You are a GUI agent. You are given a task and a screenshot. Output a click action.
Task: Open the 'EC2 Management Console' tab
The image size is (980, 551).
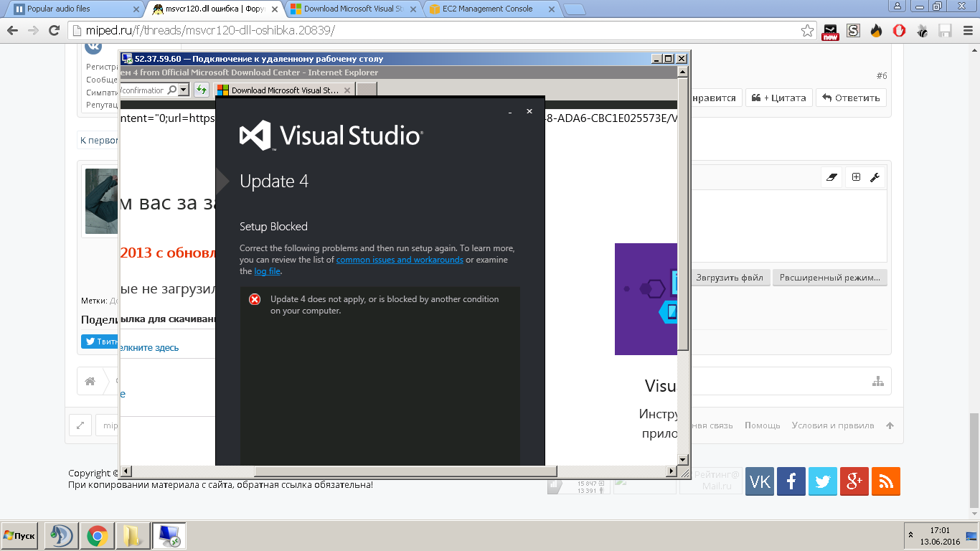491,9
